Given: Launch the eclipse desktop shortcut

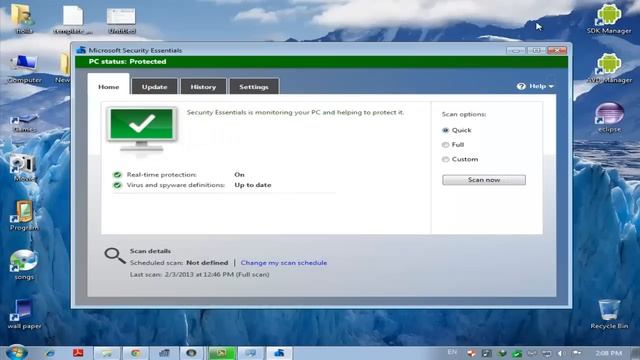Looking at the screenshot, I should point(609,117).
